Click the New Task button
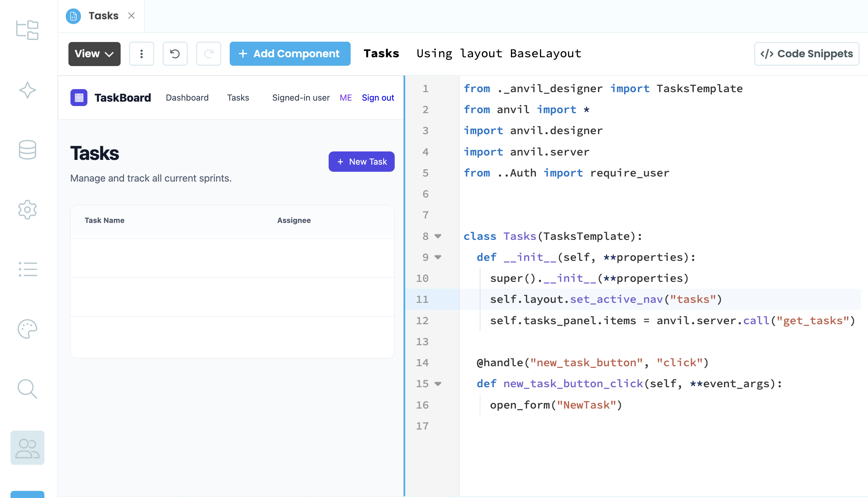The image size is (868, 498). tap(361, 162)
